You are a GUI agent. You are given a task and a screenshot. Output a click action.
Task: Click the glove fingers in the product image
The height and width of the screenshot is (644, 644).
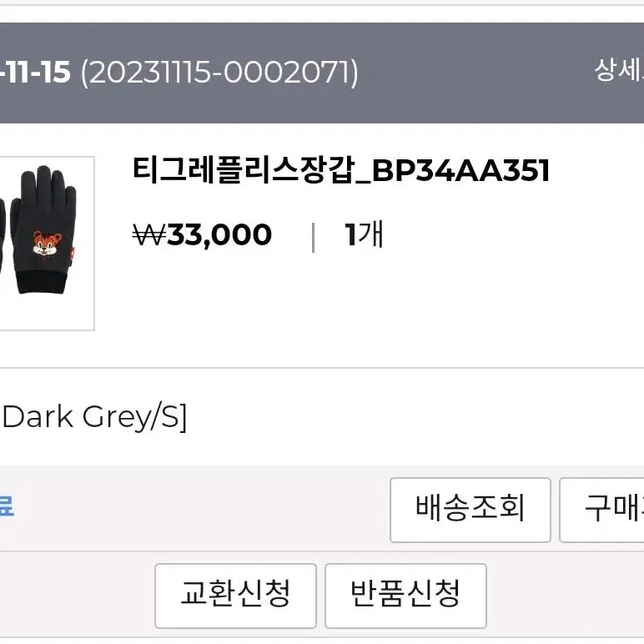pyautogui.click(x=49, y=181)
